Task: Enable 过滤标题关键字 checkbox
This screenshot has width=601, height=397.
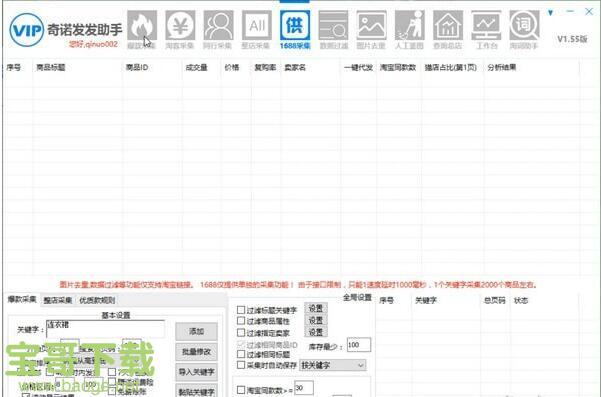Action: [x=241, y=309]
